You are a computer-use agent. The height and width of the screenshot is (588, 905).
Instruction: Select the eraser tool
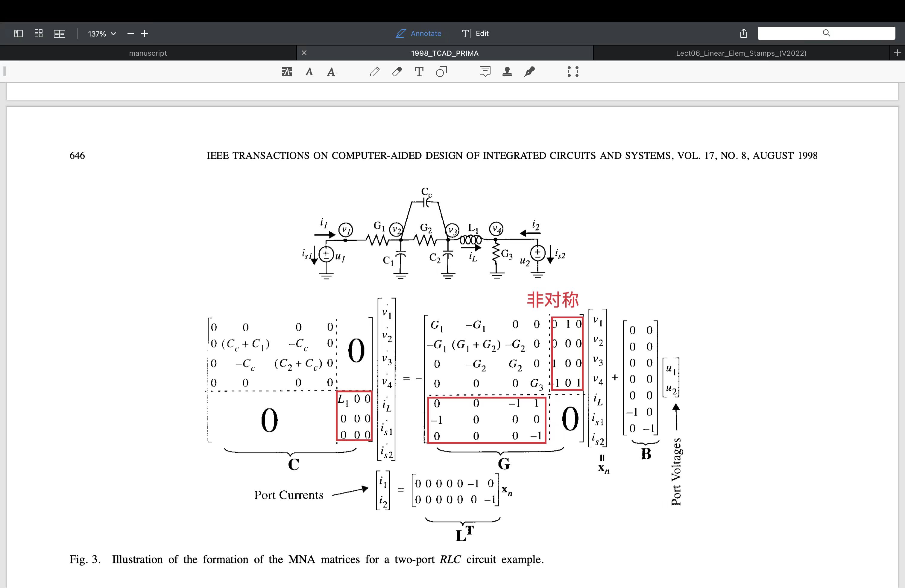pos(397,72)
